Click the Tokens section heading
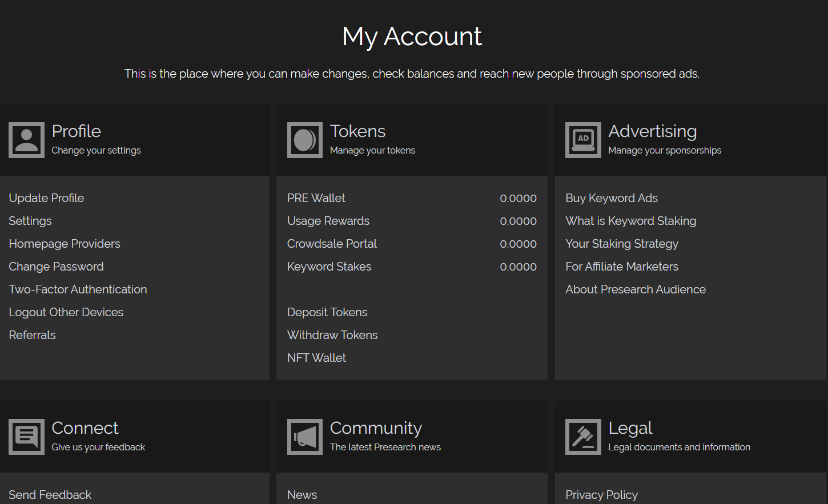This screenshot has width=828, height=504. [357, 131]
